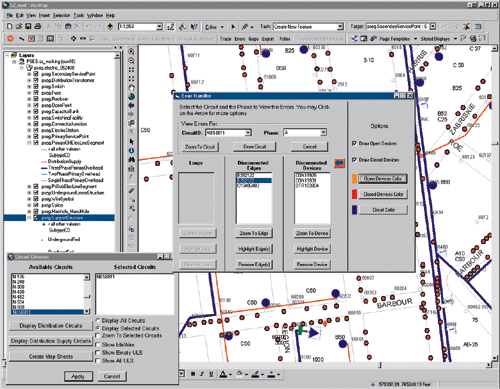Click the Zoom To Circuit button
500x389 pixels.
point(200,147)
